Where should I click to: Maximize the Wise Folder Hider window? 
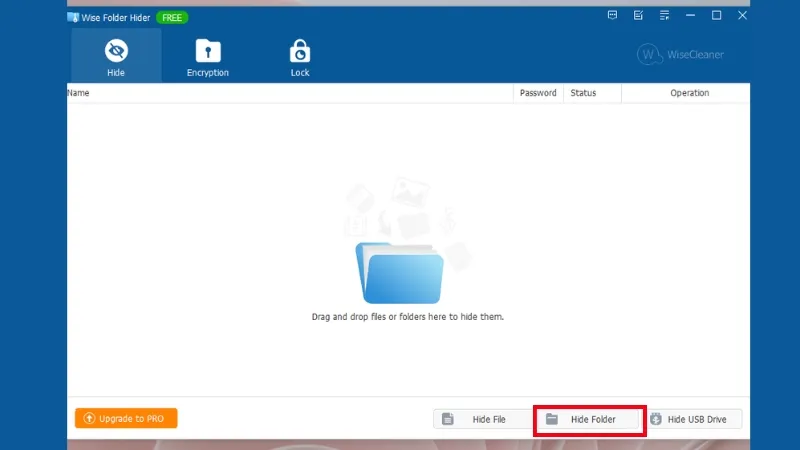point(716,15)
